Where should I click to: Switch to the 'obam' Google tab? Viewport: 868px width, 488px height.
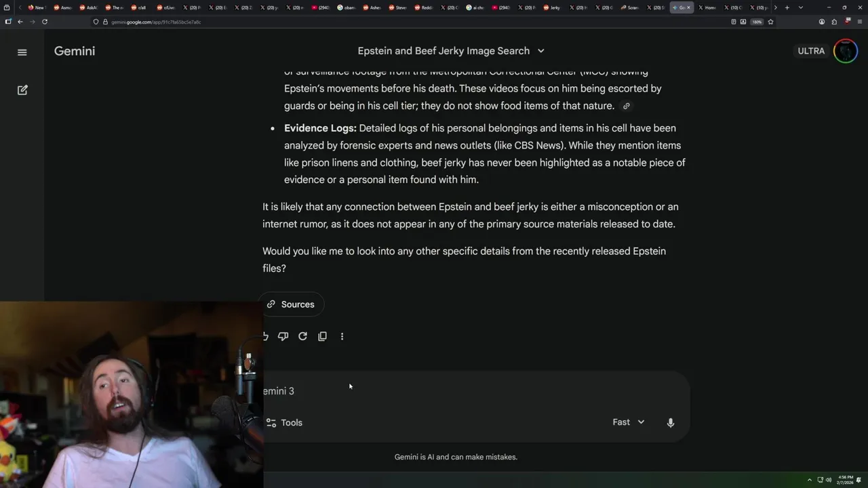coord(346,7)
